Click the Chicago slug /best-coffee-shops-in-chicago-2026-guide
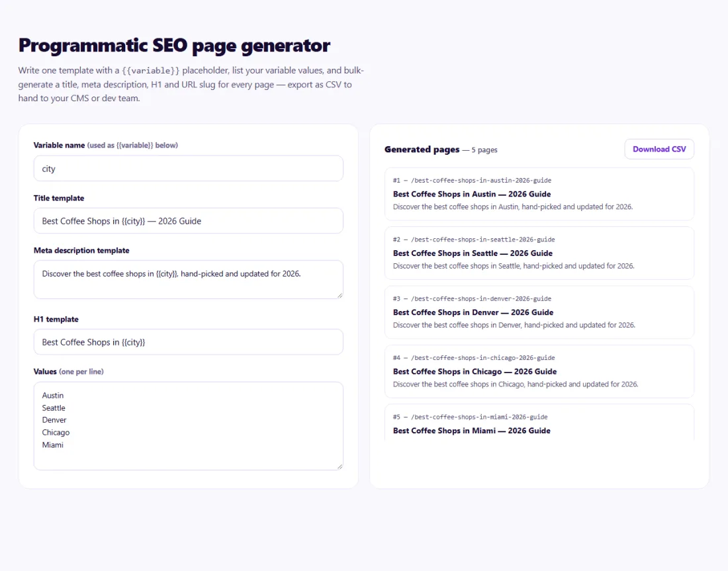 pos(483,358)
